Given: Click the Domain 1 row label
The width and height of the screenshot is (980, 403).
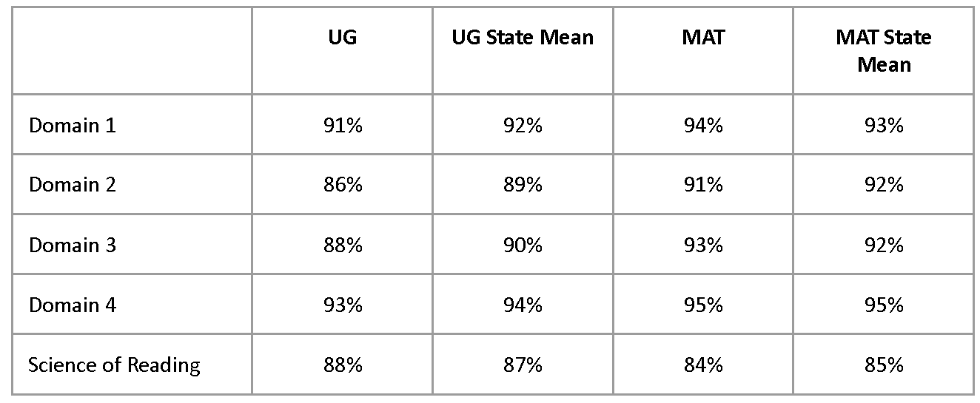Looking at the screenshot, I should tap(73, 125).
